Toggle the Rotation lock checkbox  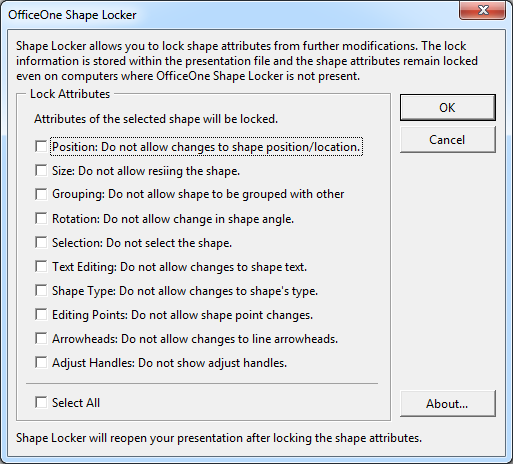[41, 218]
